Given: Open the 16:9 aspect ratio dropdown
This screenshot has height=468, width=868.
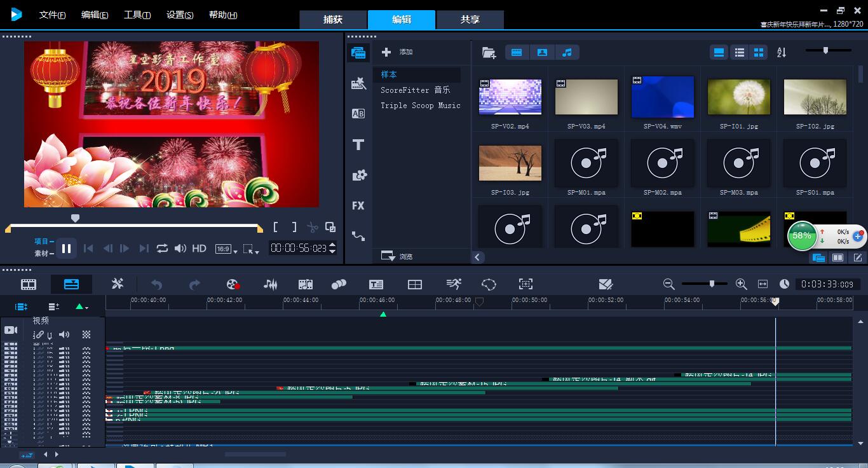Looking at the screenshot, I should 226,249.
